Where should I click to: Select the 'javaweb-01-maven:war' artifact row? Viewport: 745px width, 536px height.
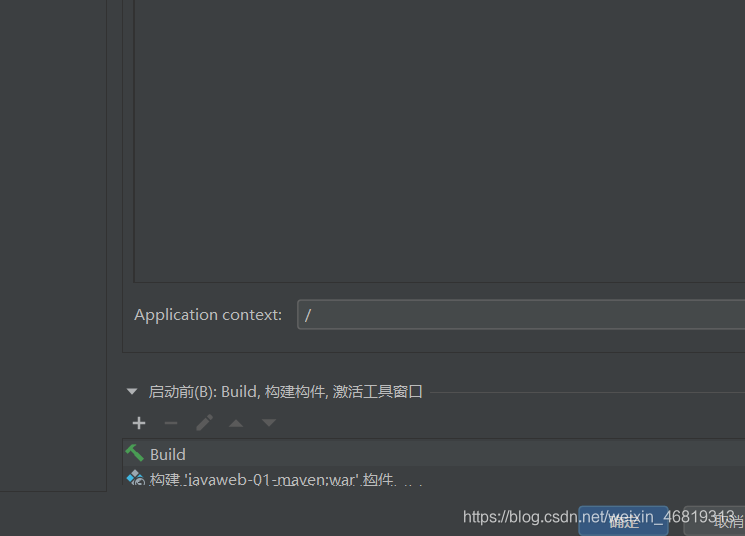[x=434, y=478]
